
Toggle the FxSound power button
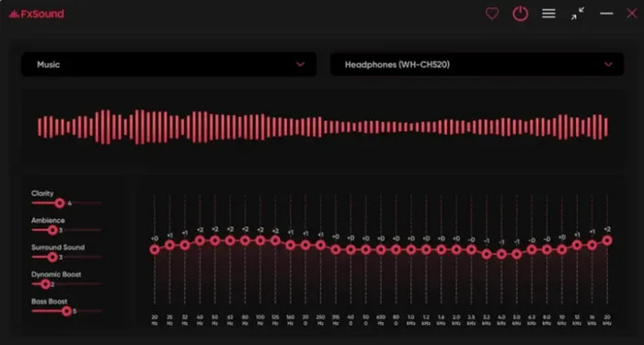pos(521,14)
